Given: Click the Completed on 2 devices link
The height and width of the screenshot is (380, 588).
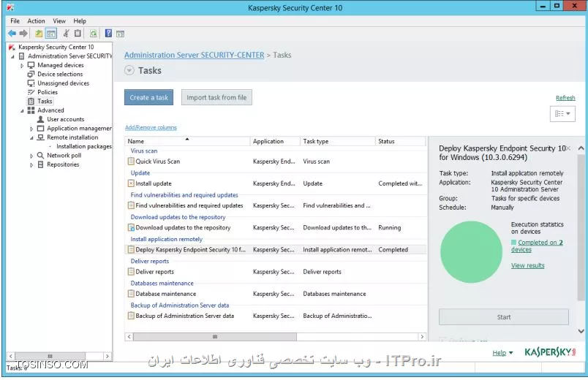Looking at the screenshot, I should pyautogui.click(x=537, y=246).
